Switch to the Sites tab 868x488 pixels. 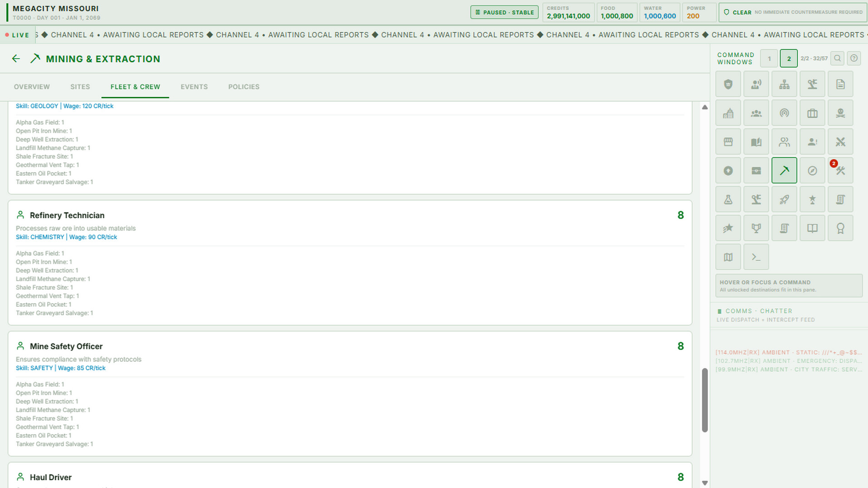point(80,87)
